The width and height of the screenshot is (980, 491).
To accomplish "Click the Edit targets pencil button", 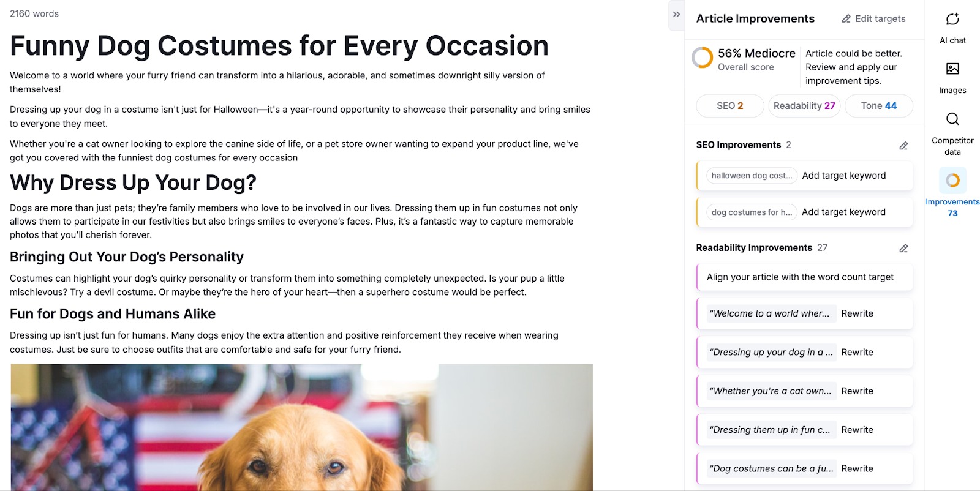I will click(873, 19).
